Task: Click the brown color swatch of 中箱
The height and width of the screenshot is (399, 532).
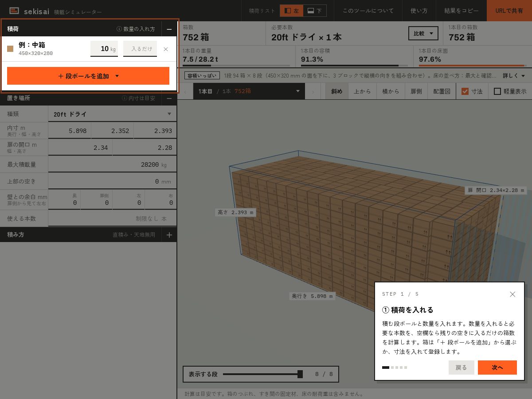Action: [10, 49]
